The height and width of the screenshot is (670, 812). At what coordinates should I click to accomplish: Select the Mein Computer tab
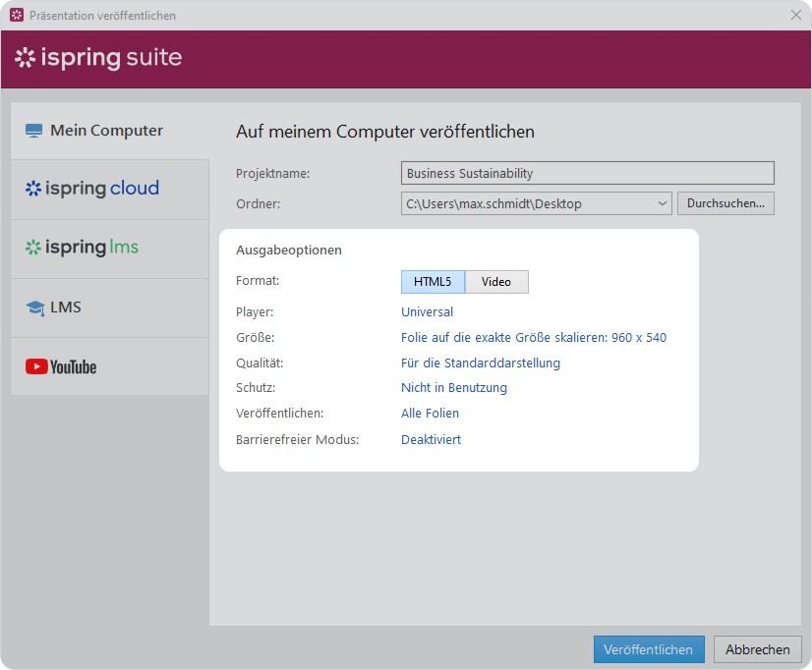tap(110, 131)
